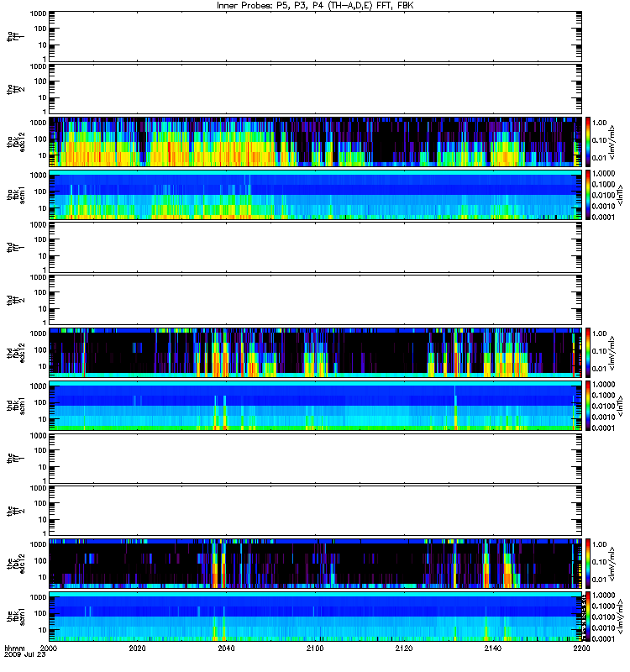Click the '2200' time axis label

coord(581,648)
